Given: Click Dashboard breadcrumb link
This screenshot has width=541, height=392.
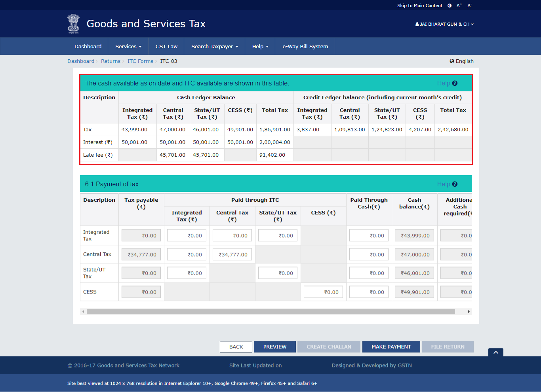Looking at the screenshot, I should point(81,61).
